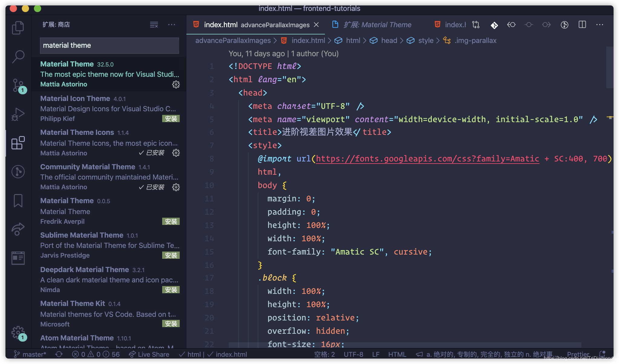
Task: Open gear menu for Material Theme 32.5.0
Action: (x=176, y=84)
